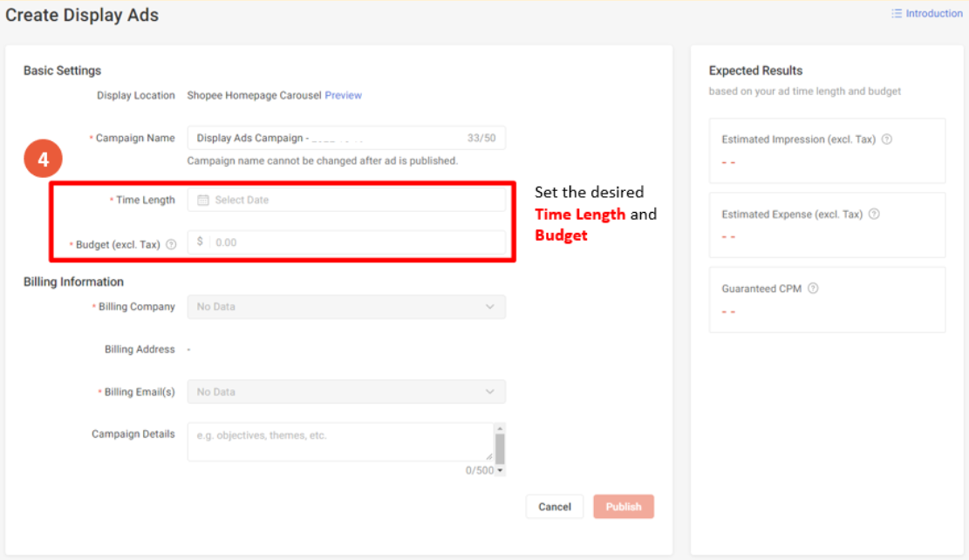Click the Estimated Impression help icon
The width and height of the screenshot is (969, 560).
tap(887, 139)
